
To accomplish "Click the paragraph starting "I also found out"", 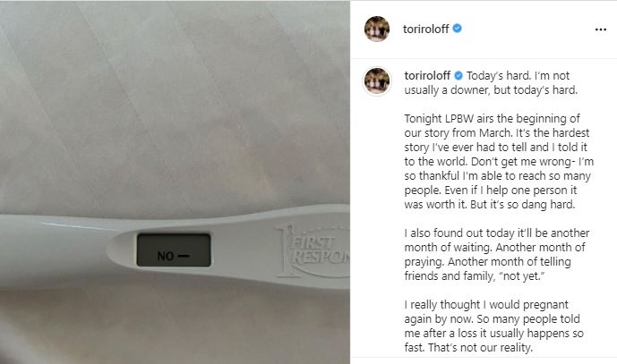I will pos(497,254).
